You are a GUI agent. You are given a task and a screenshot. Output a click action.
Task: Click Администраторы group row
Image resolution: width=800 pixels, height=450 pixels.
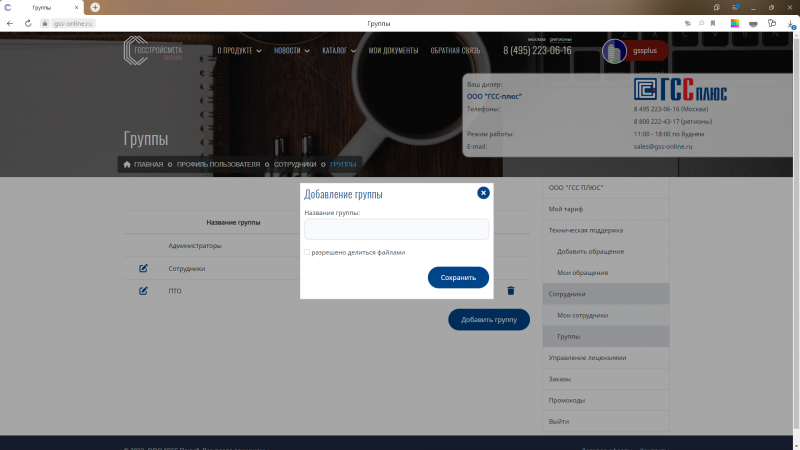pos(195,245)
